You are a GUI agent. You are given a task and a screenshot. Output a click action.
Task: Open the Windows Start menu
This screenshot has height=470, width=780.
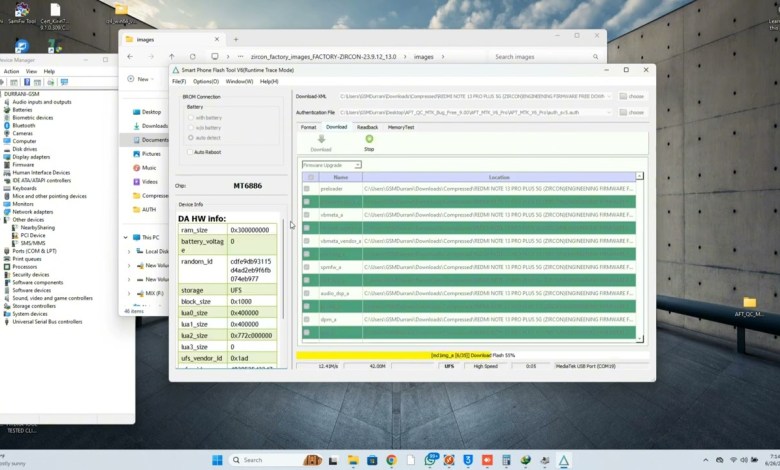click(x=218, y=460)
